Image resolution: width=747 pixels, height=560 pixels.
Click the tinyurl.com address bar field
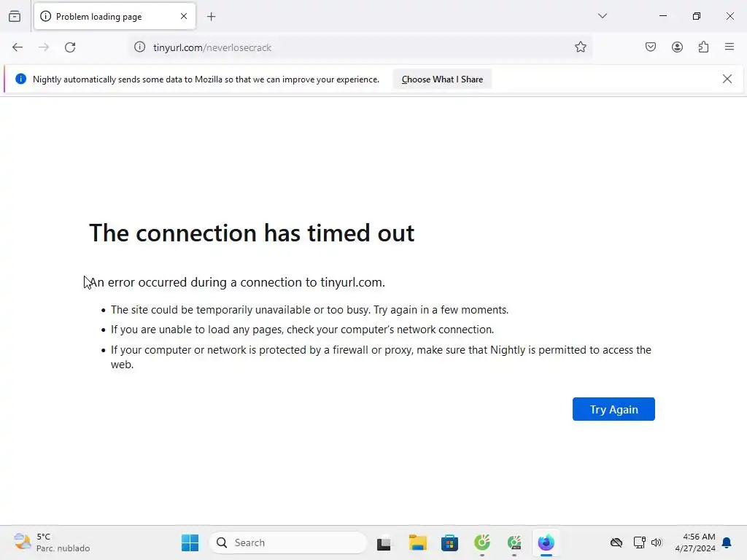tap(360, 47)
